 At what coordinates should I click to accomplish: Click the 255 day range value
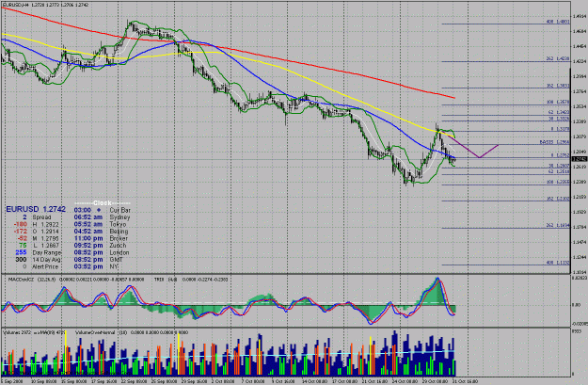[x=21, y=252]
